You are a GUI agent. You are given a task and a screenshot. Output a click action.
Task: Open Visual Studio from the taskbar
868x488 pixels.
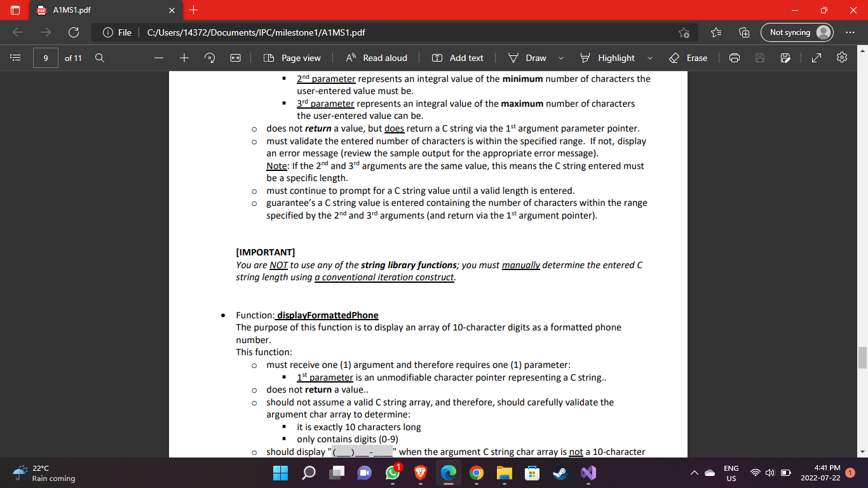click(x=588, y=473)
